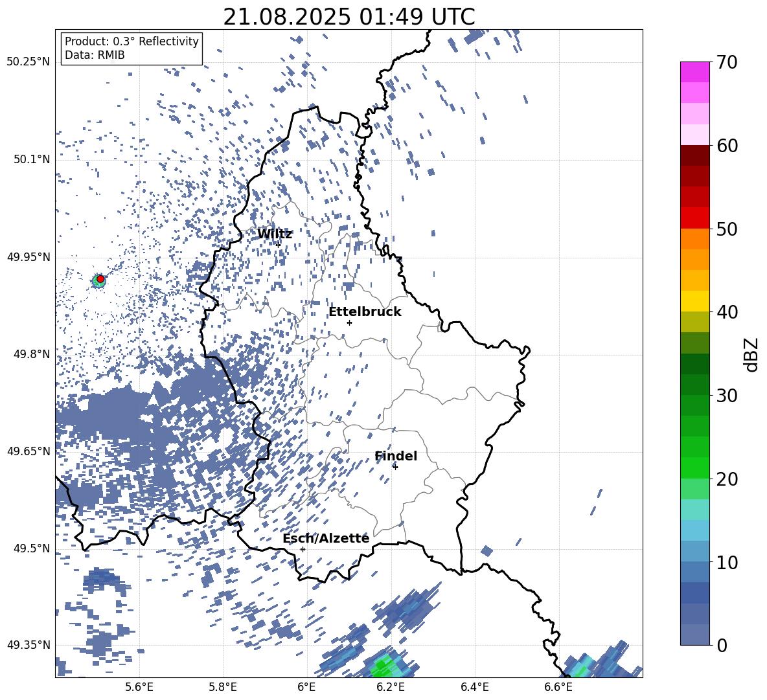Click the 6°E longitude label
This screenshot has height=700, width=767.
pos(306,687)
